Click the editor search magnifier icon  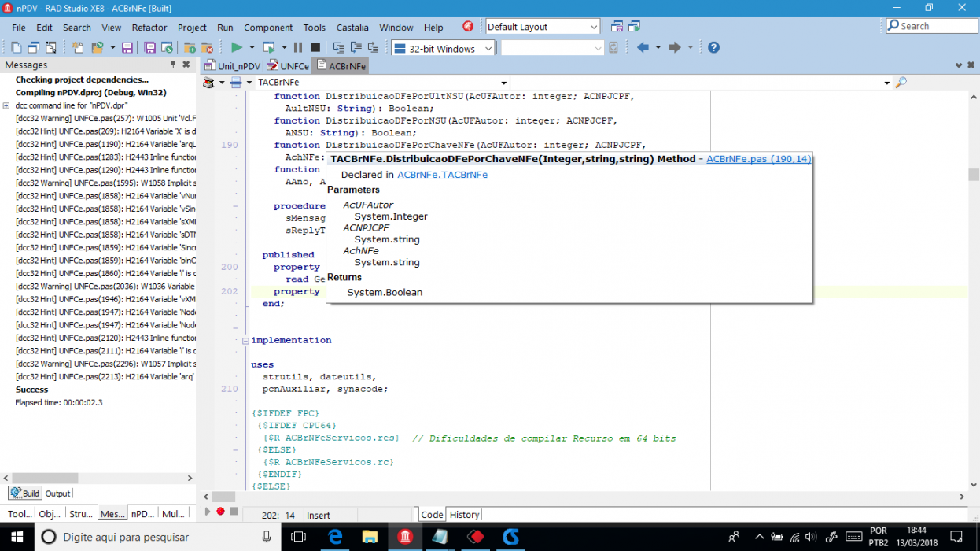901,83
